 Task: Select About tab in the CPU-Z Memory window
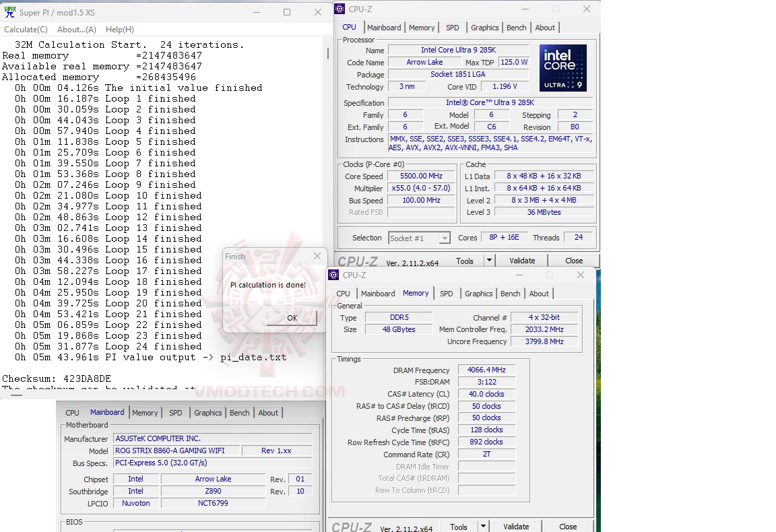539,294
